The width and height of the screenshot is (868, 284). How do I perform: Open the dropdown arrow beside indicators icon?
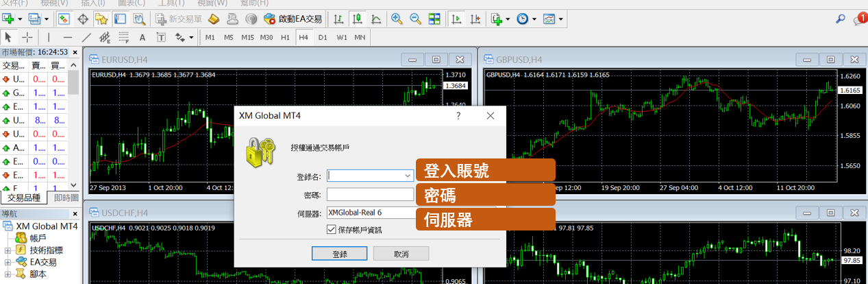(x=507, y=19)
